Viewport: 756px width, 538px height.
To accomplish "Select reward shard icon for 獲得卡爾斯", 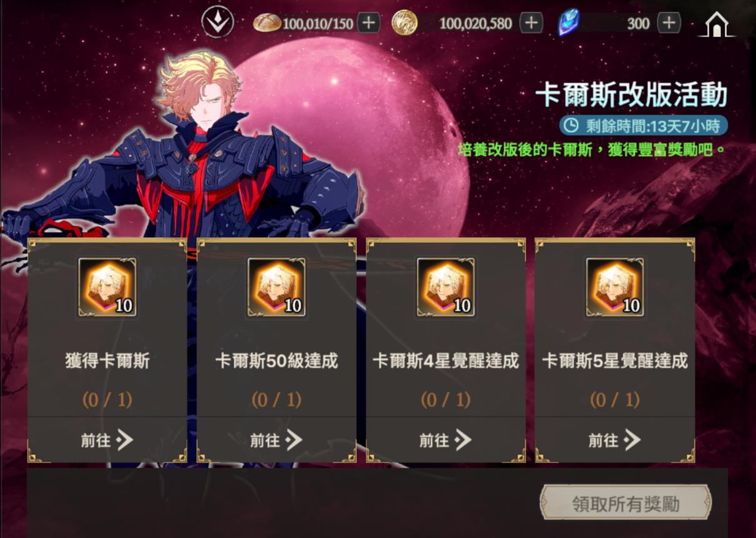I will tap(108, 287).
